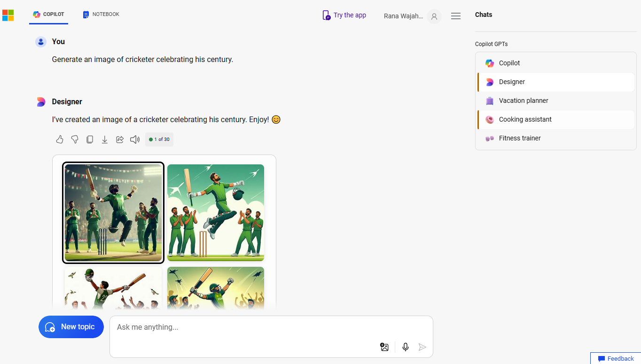
Task: Click the Microsoft logo icon
Action: pyautogui.click(x=8, y=15)
